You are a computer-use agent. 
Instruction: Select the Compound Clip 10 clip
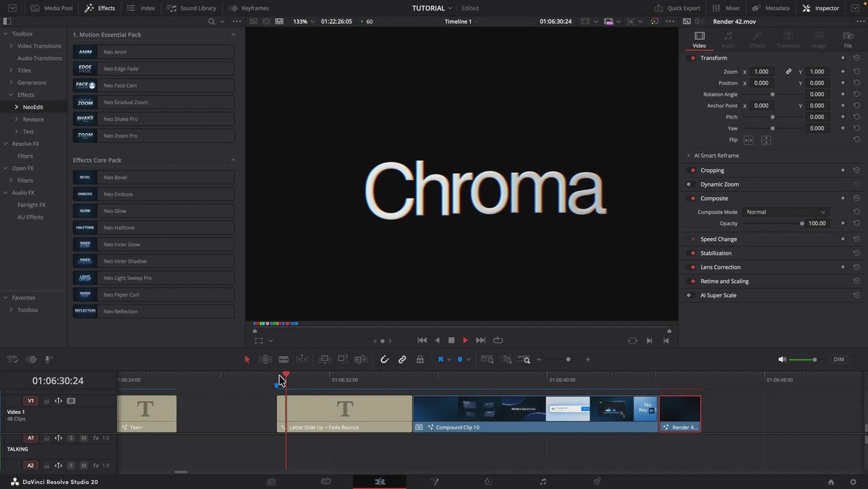pyautogui.click(x=535, y=414)
